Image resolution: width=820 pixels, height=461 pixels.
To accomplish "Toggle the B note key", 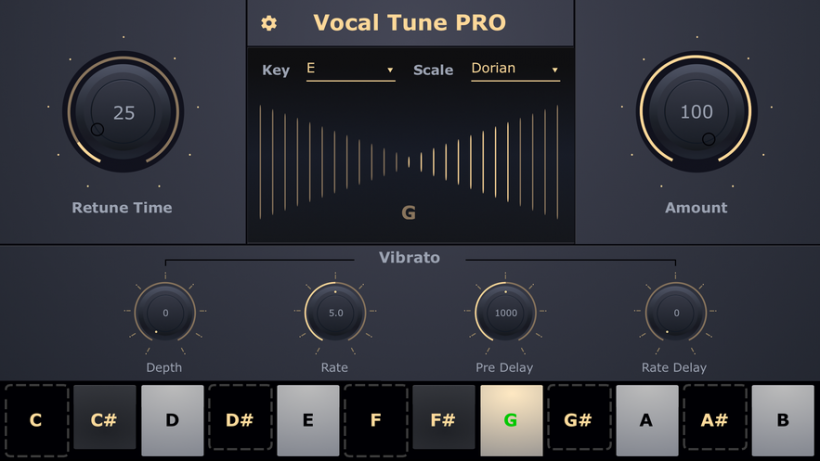I will 782,420.
